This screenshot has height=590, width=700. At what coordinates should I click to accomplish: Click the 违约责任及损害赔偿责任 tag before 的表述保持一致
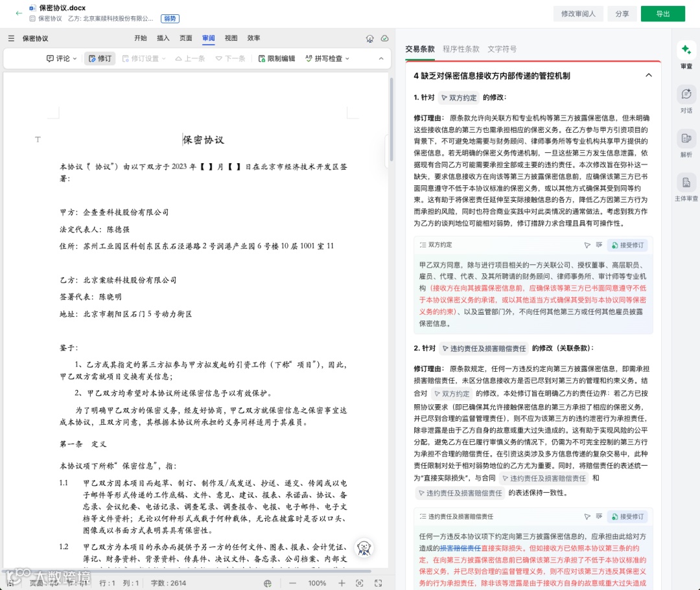click(460, 494)
